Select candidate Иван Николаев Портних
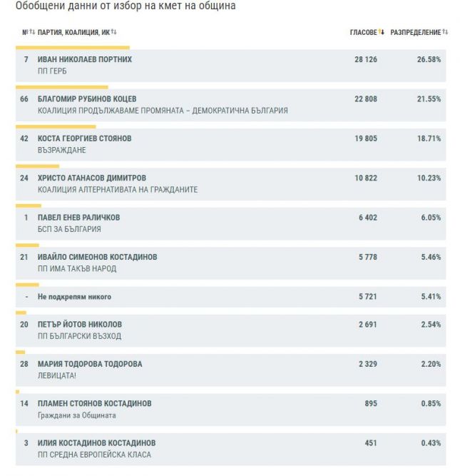The image size is (460, 476). pos(84,59)
